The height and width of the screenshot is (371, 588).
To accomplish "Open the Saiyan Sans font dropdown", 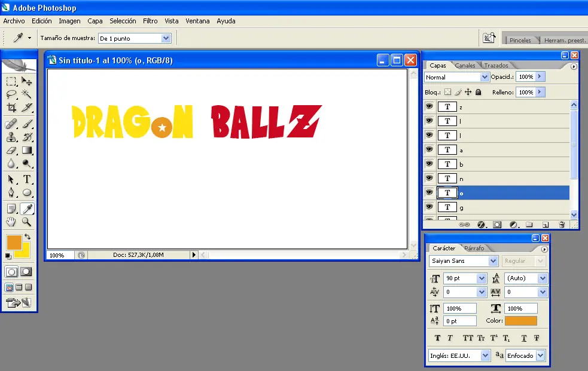I will coord(493,261).
